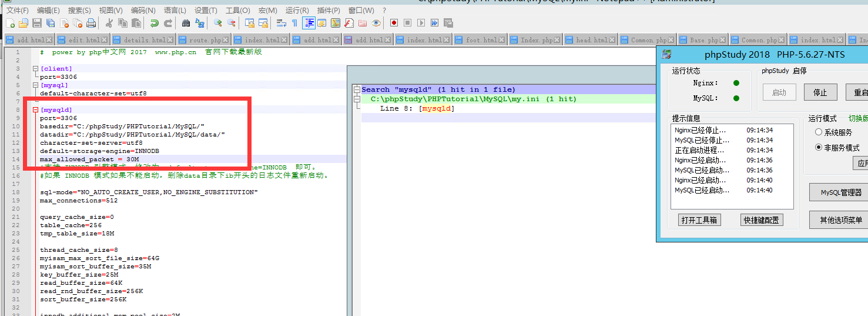The width and height of the screenshot is (868, 316).
Task: Zoom out with the magnifier minus icon
Action: pyautogui.click(x=231, y=23)
